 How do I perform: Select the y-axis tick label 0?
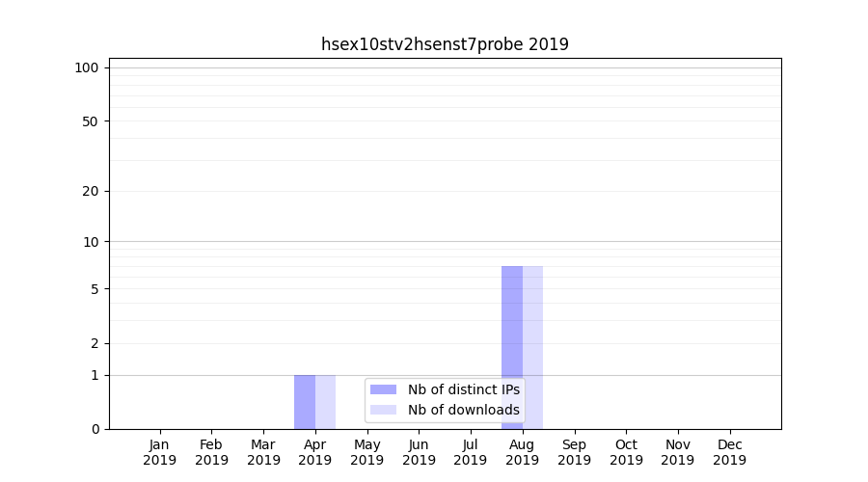click(x=95, y=429)
